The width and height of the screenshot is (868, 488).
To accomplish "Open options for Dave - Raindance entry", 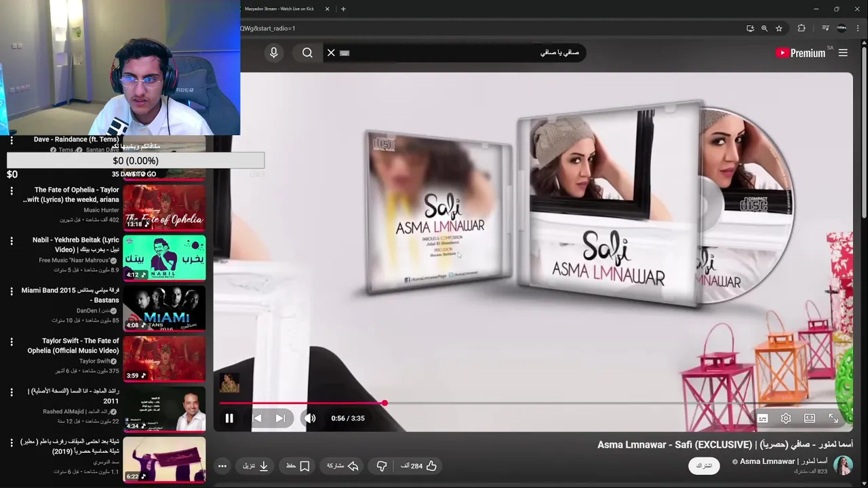I will (x=11, y=141).
